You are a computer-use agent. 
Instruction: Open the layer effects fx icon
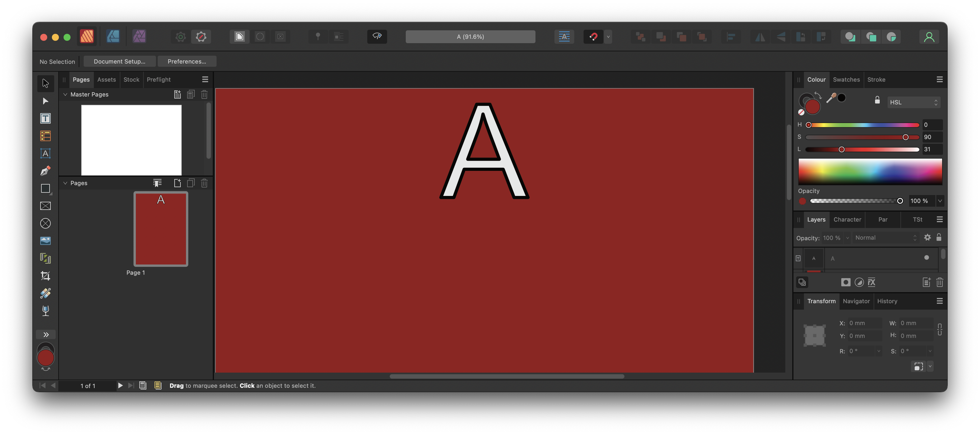(872, 282)
